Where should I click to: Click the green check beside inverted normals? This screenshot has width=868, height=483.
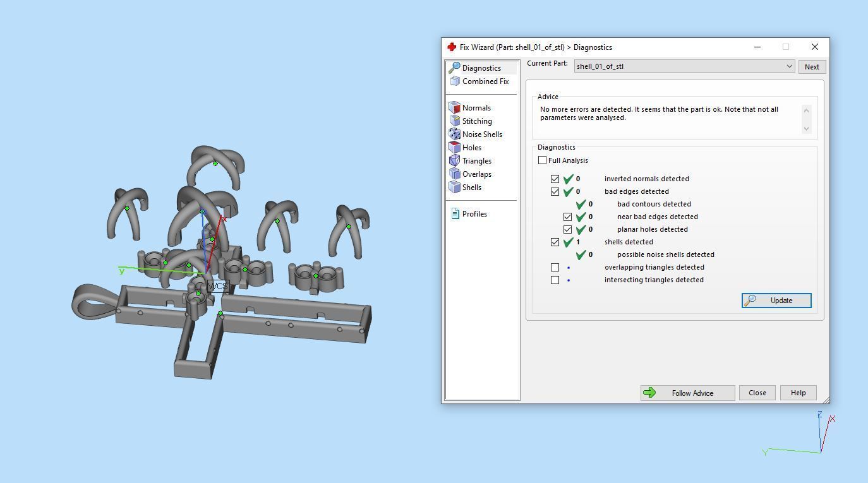pos(568,179)
